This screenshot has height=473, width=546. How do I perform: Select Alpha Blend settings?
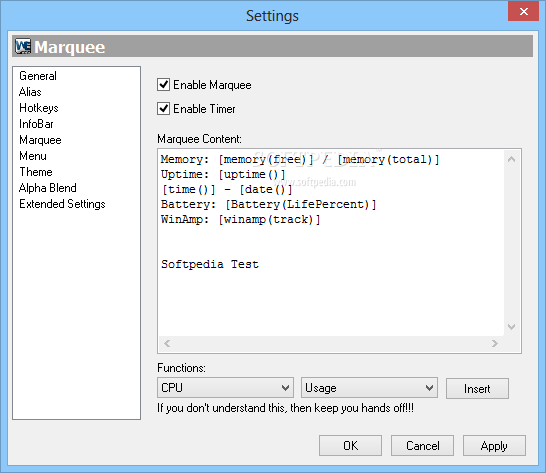click(48, 188)
